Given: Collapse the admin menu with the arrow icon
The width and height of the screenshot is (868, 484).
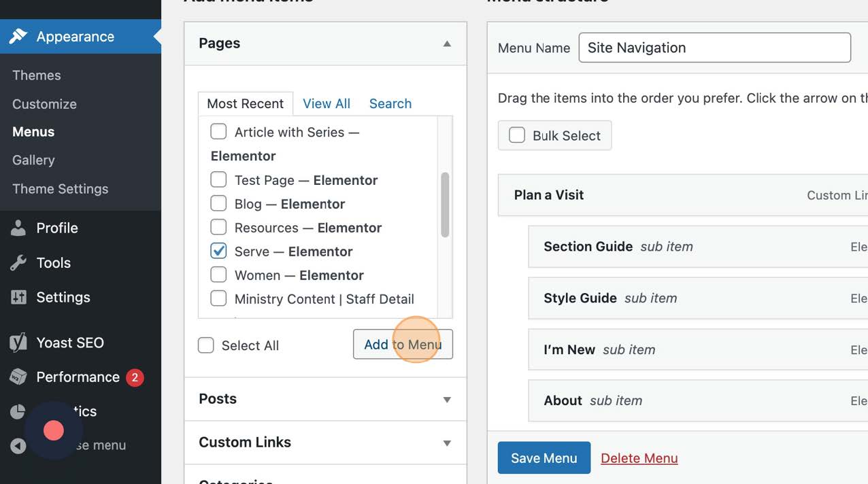Looking at the screenshot, I should point(18,445).
